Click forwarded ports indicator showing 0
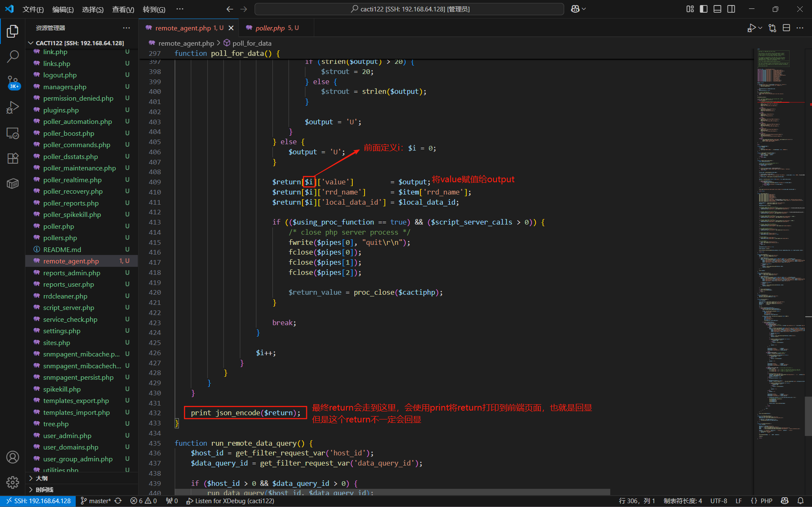The width and height of the screenshot is (812, 507). pos(172,501)
